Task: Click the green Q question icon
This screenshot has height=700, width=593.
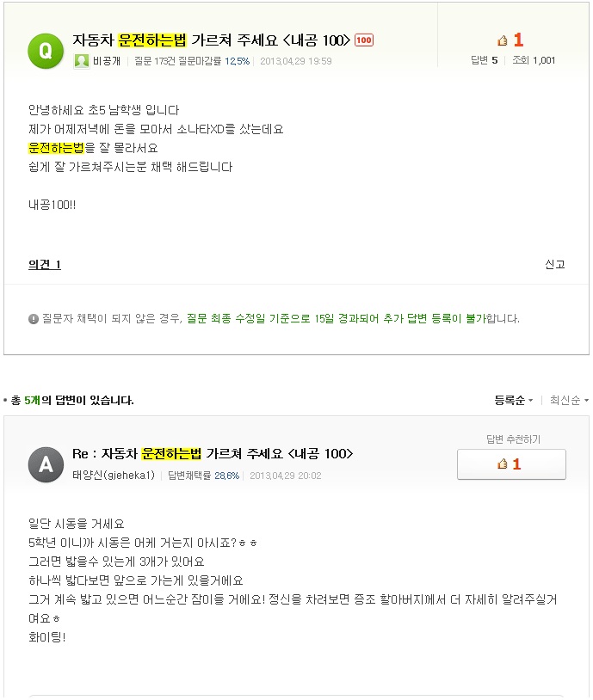Action: [46, 51]
